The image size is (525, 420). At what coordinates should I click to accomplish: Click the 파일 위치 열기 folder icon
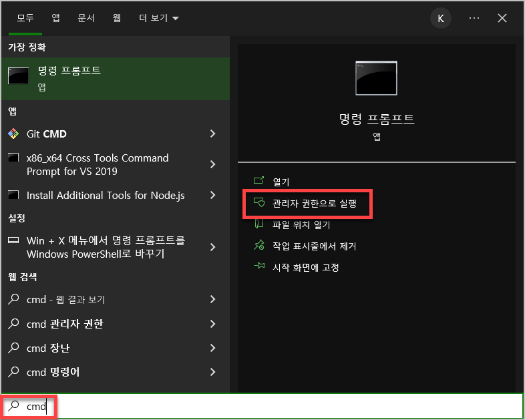258,224
